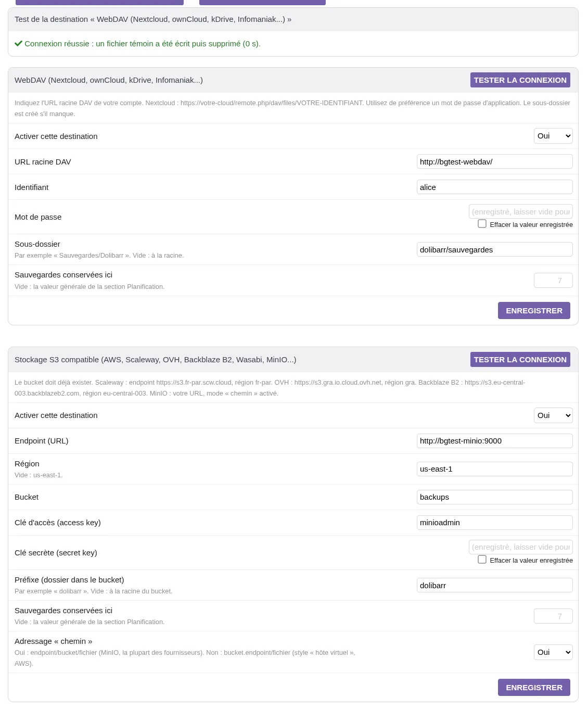588x710 pixels.
Task: Edit the Identifiant field containing alice
Action: click(x=494, y=187)
